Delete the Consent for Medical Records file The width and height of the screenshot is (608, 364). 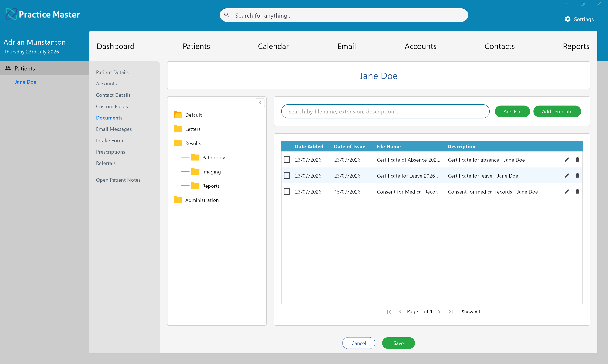(x=577, y=192)
